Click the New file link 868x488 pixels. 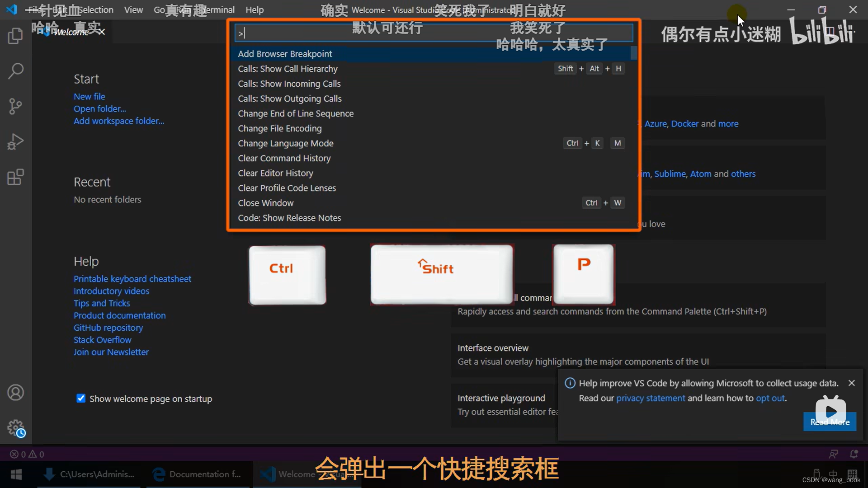(89, 96)
